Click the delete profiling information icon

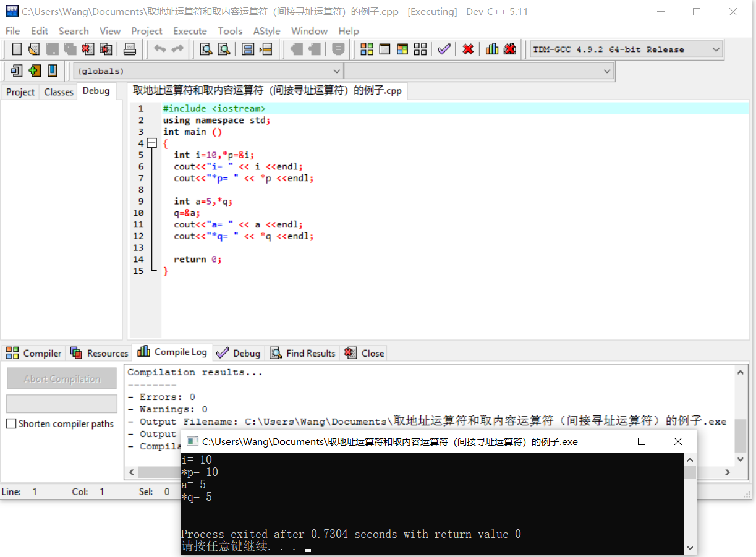pos(510,49)
